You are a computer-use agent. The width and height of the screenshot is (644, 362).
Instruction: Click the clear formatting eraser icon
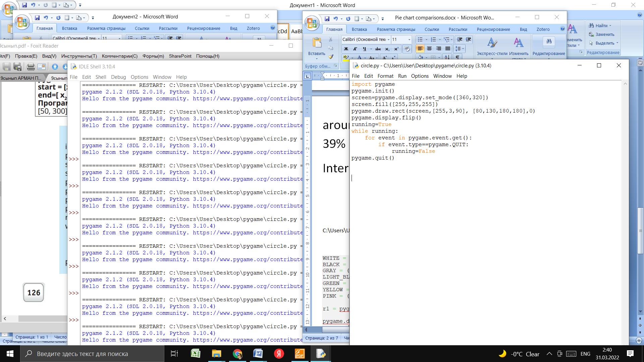[407, 49]
